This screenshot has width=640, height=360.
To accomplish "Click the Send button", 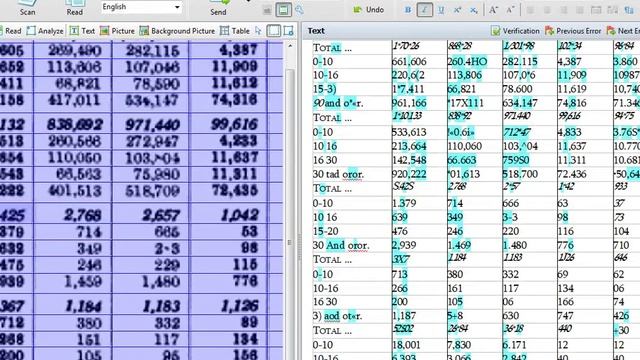I will (218, 8).
